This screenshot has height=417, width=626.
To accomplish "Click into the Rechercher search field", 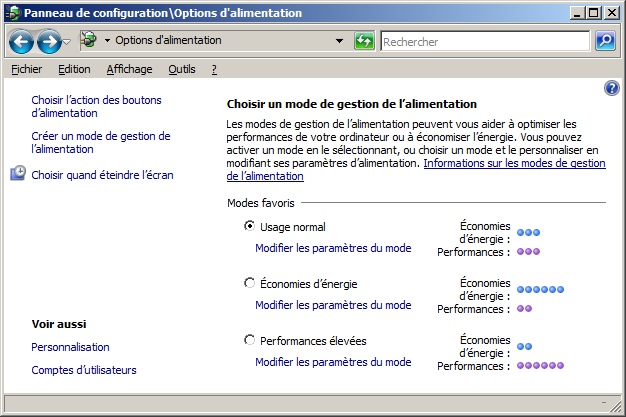I will coord(485,42).
